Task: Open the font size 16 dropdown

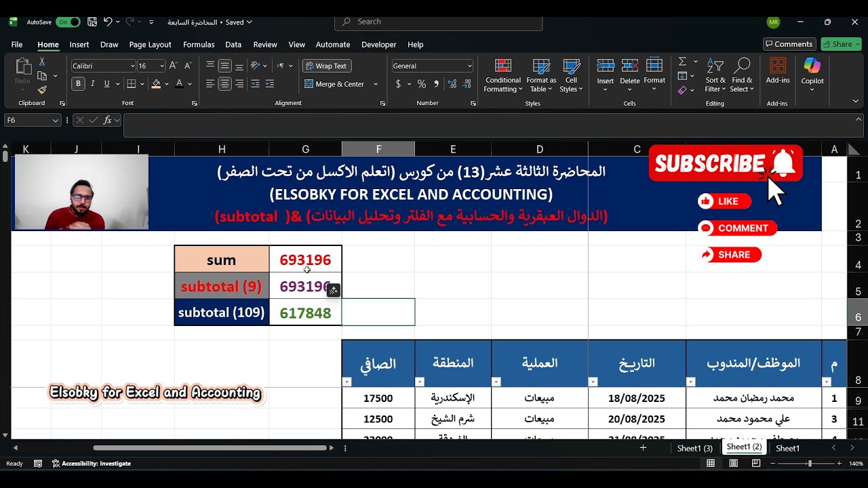Action: click(x=161, y=66)
